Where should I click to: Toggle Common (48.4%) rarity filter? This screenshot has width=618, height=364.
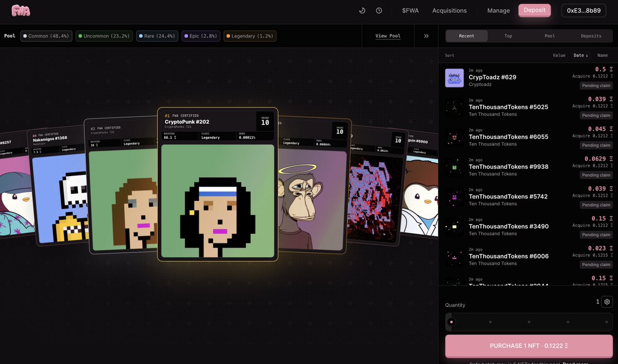46,36
